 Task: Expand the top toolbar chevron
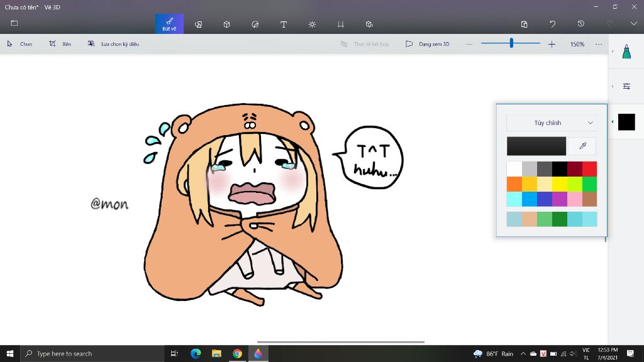click(x=634, y=24)
